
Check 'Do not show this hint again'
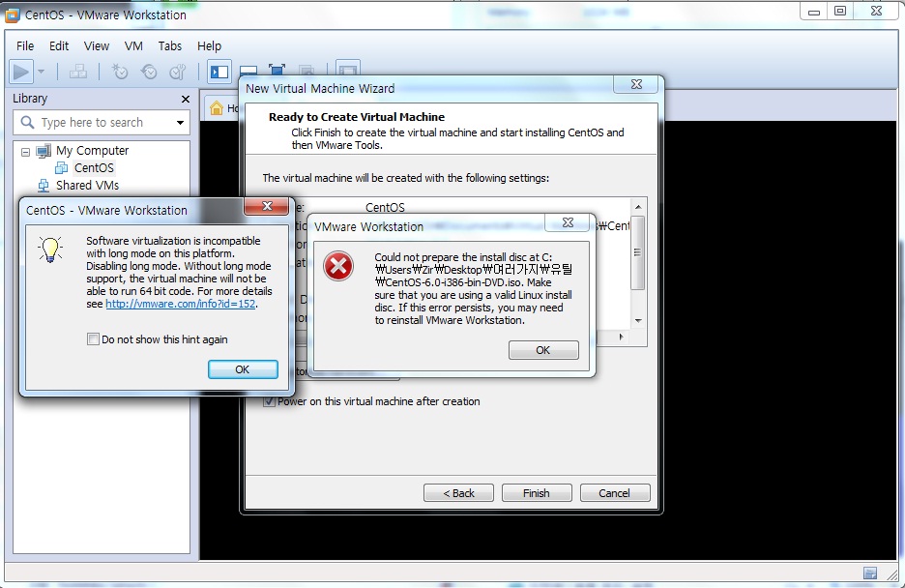coord(94,339)
